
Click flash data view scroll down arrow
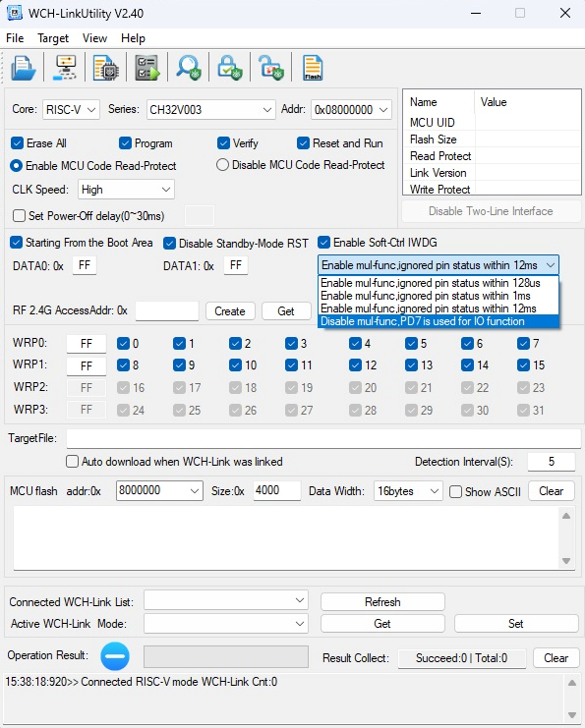566,560
